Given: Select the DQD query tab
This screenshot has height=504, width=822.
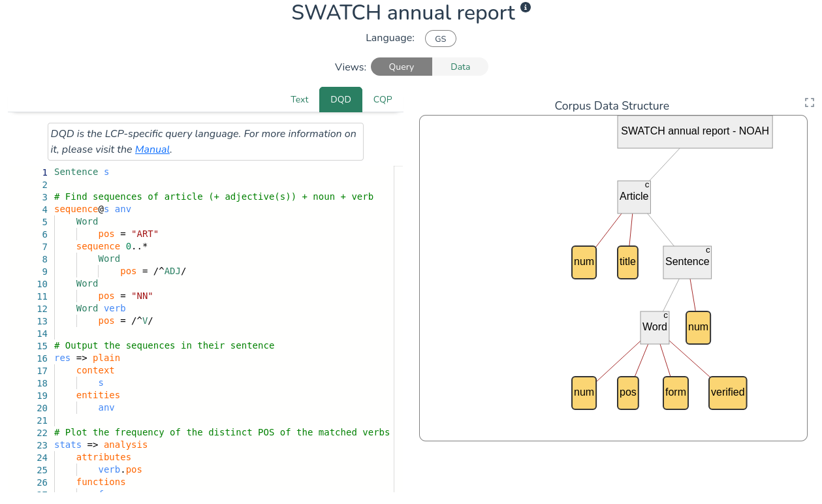Looking at the screenshot, I should click(340, 99).
